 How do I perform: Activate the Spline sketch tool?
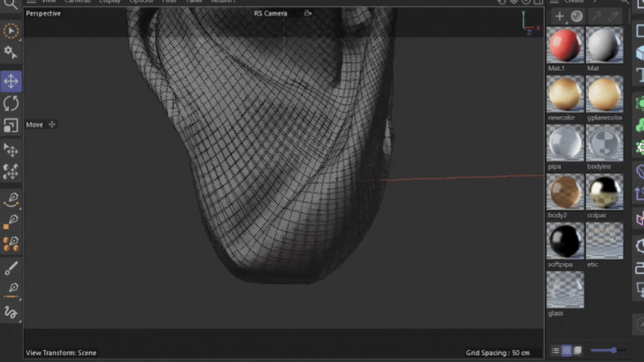point(11,313)
